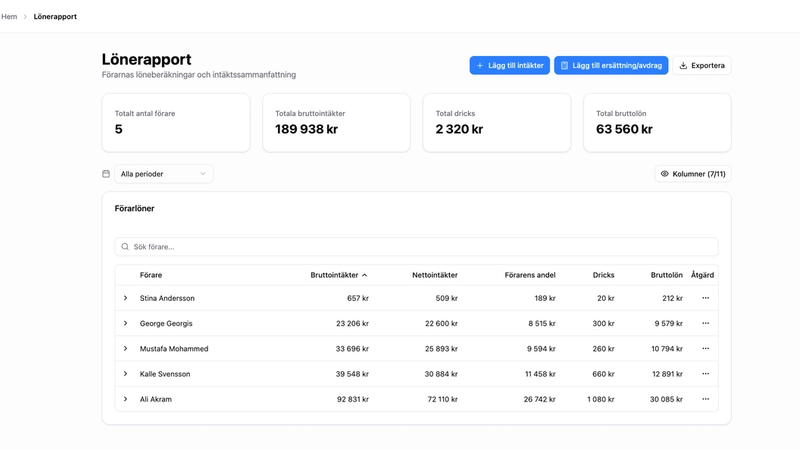Screen dimensions: 800x450
Task: Click the Förarlöner section heading
Action: point(134,208)
